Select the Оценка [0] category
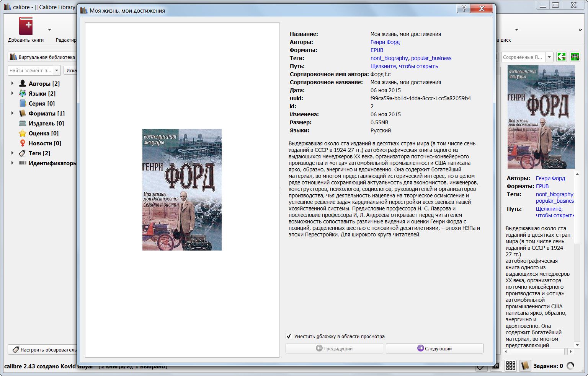 point(44,133)
